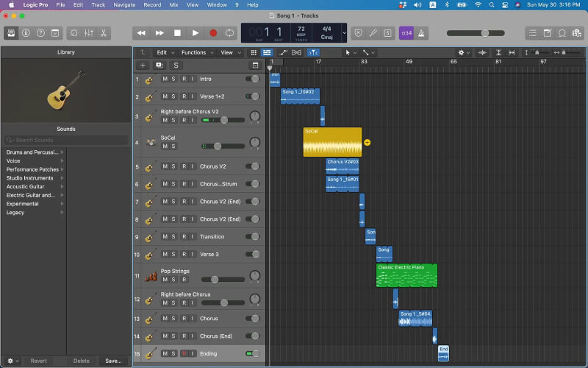The image size is (588, 368).
Task: Add a new track with plus button
Action: [143, 66]
